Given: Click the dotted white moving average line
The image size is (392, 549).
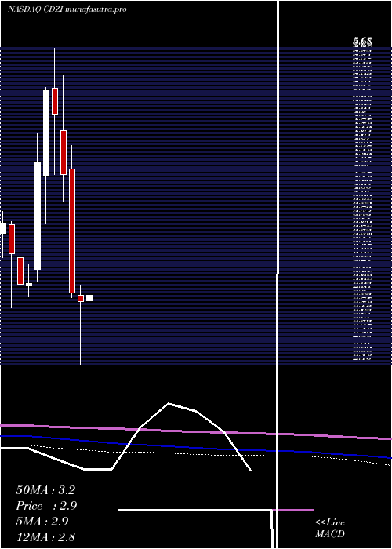Looking at the screenshot, I should click(x=196, y=453).
